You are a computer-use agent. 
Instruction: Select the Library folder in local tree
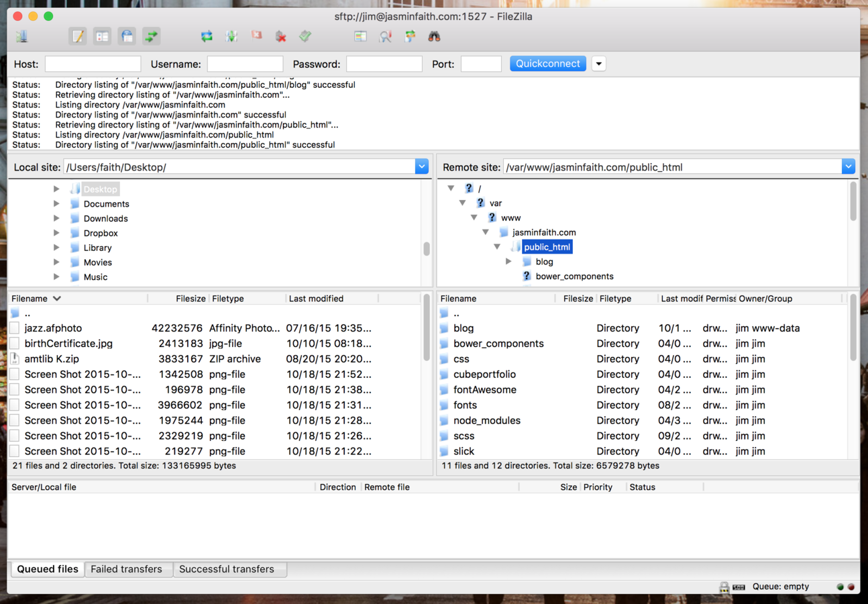pyautogui.click(x=97, y=248)
